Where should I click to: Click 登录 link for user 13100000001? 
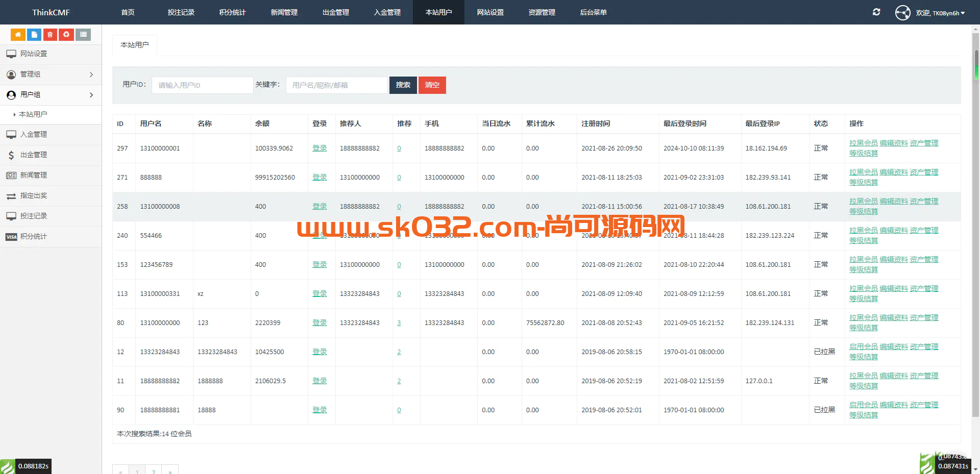click(320, 148)
